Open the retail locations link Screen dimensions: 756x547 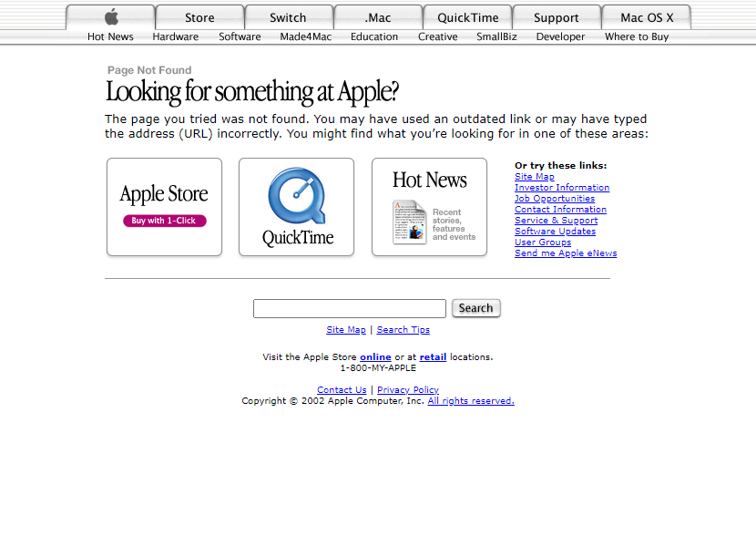click(x=433, y=357)
